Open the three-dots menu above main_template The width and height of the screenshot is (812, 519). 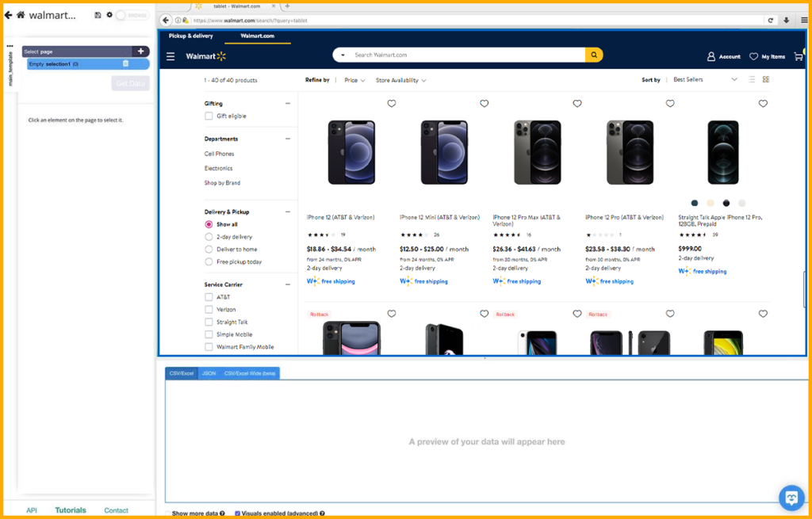10,46
